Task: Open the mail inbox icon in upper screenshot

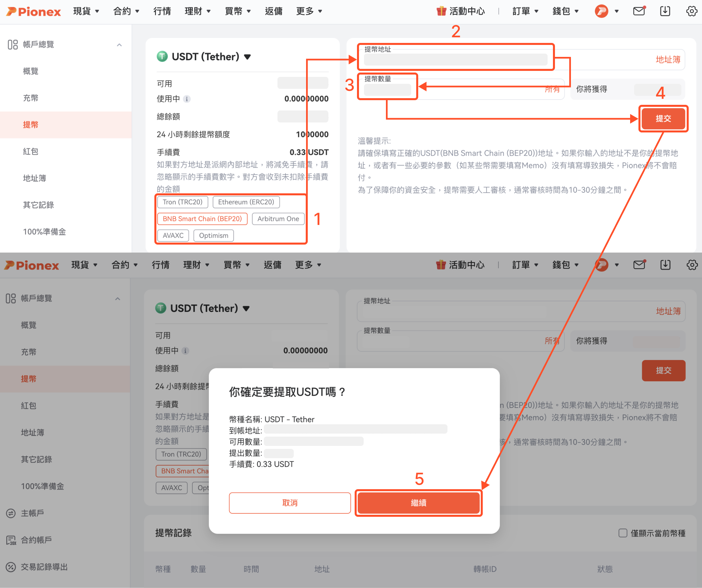Action: coord(639,11)
